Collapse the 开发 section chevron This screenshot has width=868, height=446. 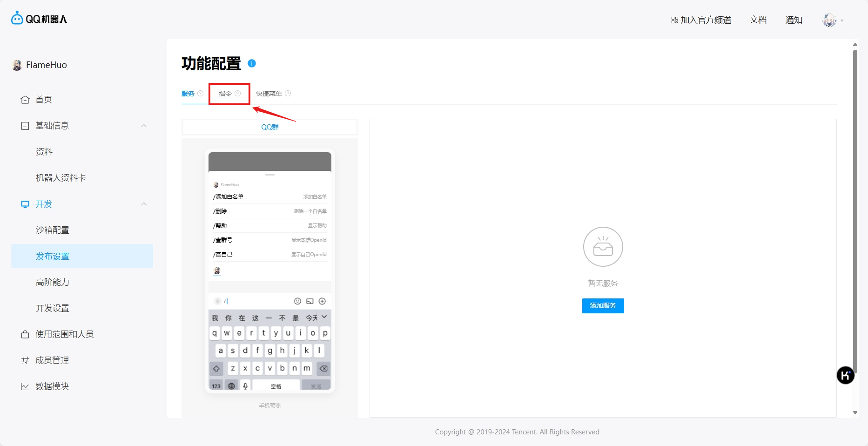click(x=144, y=204)
